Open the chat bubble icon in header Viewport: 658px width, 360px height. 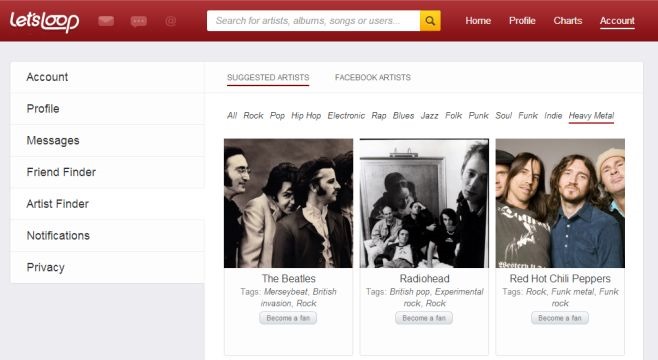138,21
